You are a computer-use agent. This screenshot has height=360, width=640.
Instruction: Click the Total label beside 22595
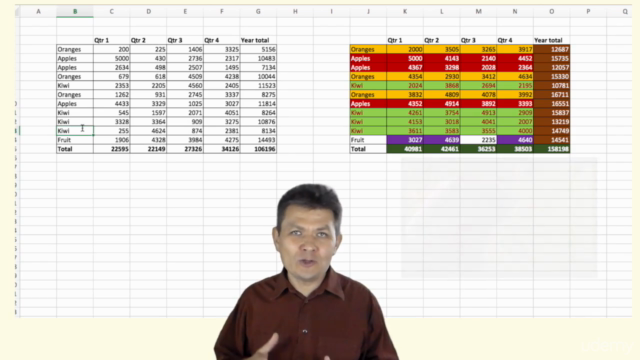pos(75,149)
